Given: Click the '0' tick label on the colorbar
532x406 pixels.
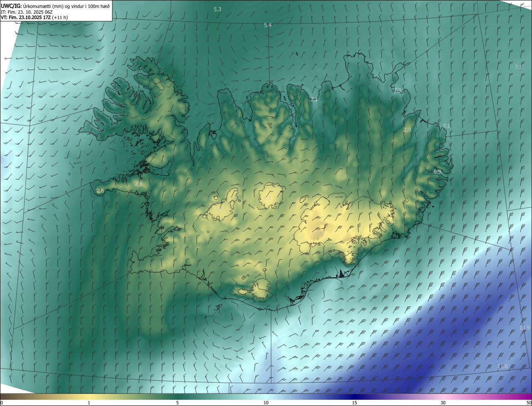Looking at the screenshot, I should click(x=2, y=403).
